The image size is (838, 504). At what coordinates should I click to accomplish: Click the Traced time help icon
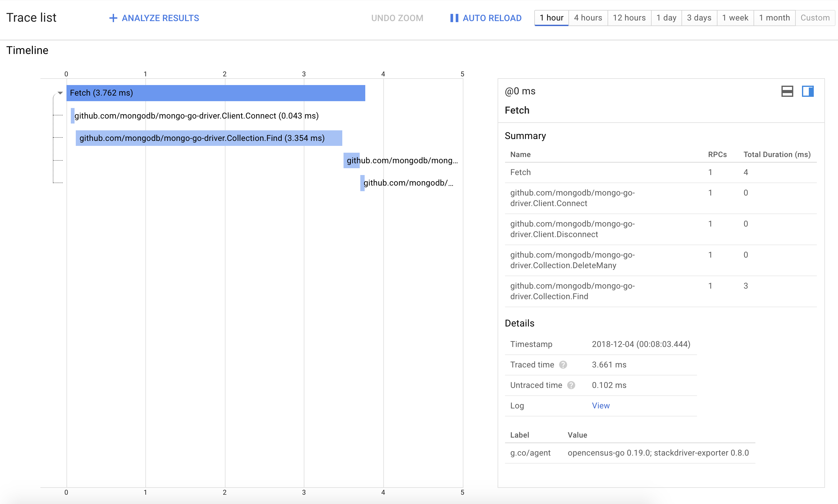563,365
